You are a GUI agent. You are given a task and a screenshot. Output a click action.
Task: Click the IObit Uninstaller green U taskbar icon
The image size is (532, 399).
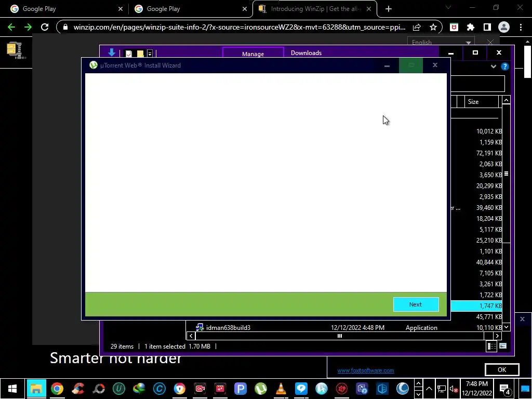point(119,389)
